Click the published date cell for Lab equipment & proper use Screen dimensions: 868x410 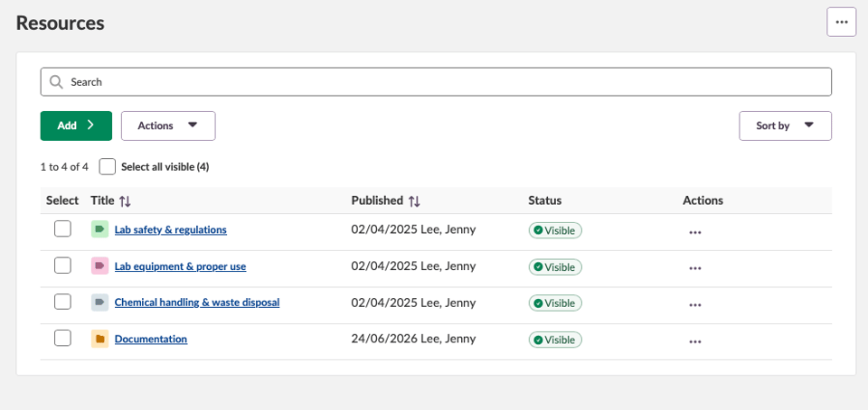click(413, 266)
